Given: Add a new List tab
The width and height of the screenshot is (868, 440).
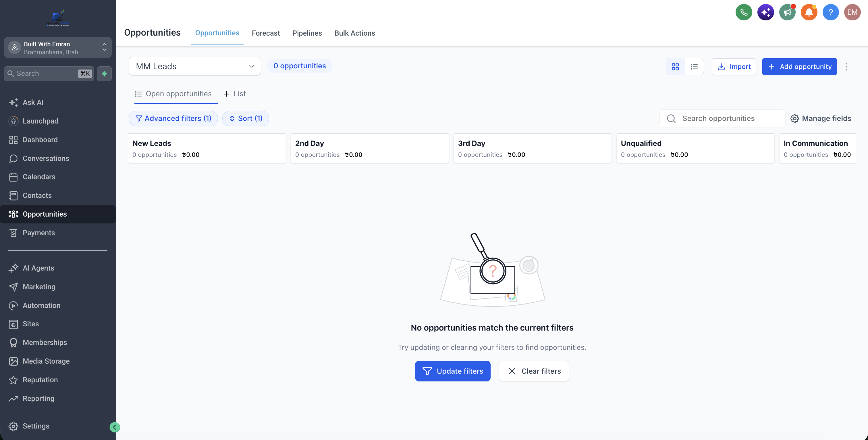Looking at the screenshot, I should pos(235,94).
